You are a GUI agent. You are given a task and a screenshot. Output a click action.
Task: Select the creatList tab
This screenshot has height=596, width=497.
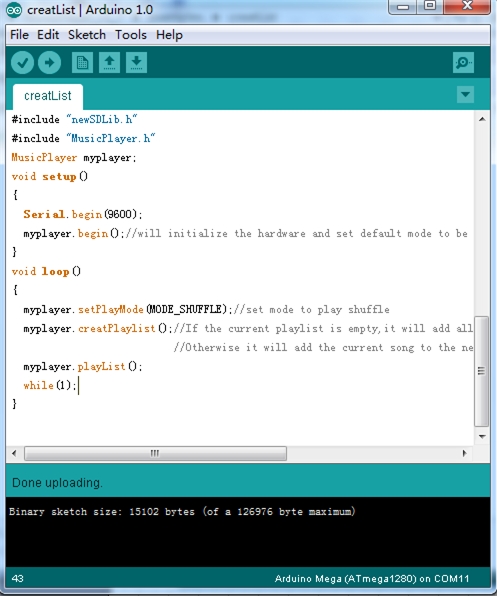[x=47, y=96]
